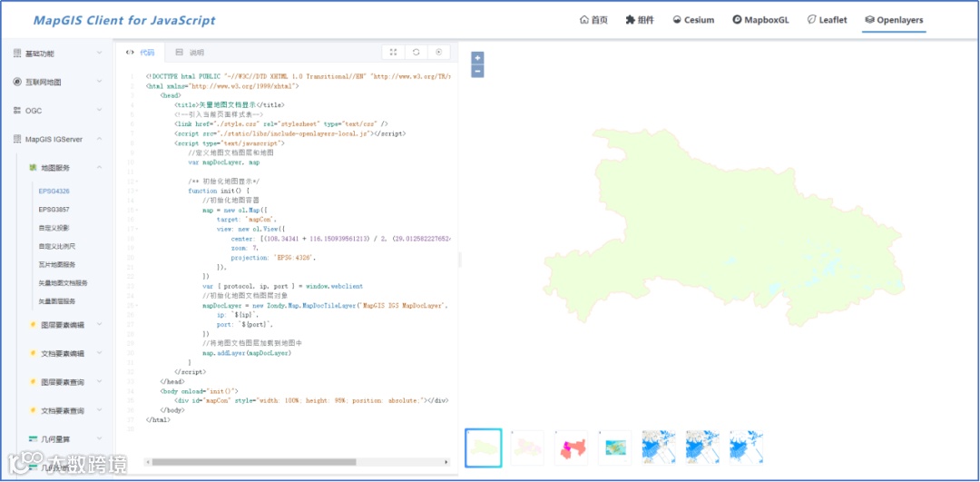Click the 'var mapDocLayer, map' code line
This screenshot has width=980, height=482.
tap(223, 162)
